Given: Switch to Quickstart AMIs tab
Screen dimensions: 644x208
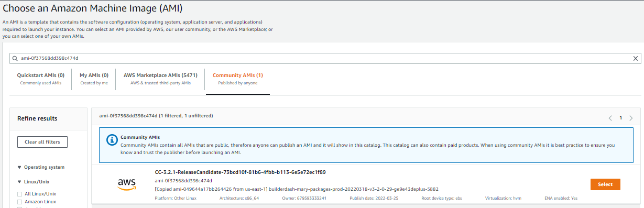Looking at the screenshot, I should [41, 79].
